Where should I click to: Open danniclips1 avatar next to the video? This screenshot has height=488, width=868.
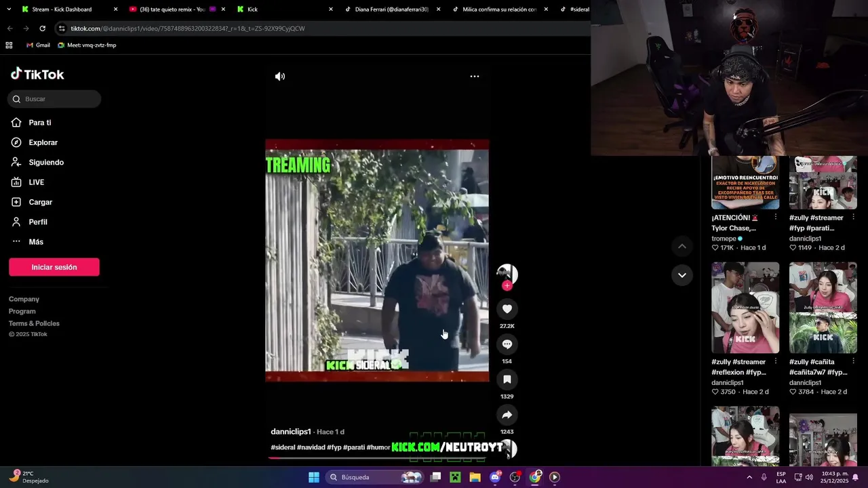[x=507, y=273]
